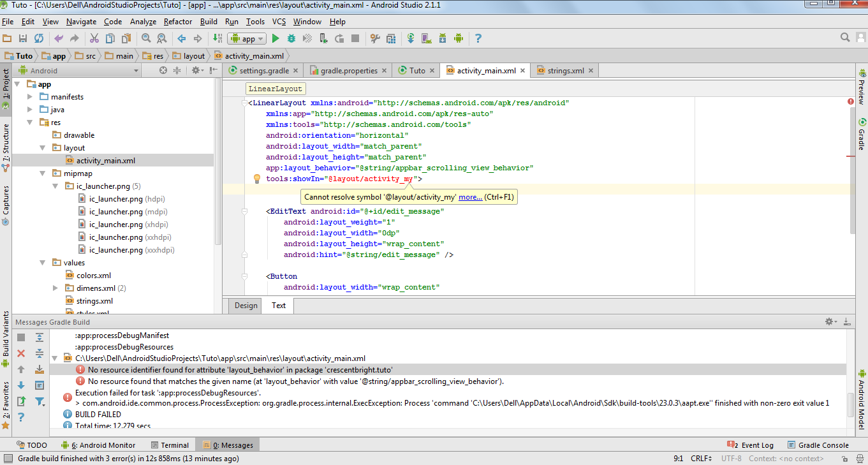
Task: Toggle the Project tool window side tab
Action: (6, 89)
